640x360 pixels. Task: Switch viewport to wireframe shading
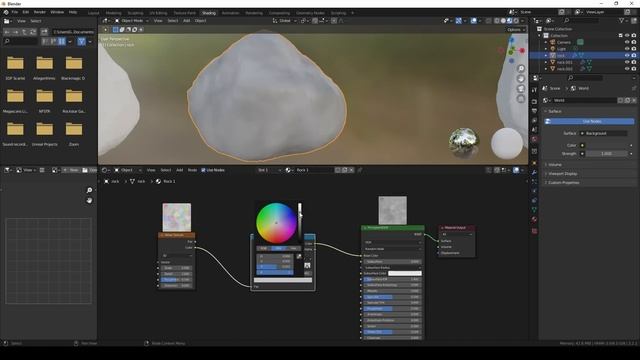click(497, 21)
